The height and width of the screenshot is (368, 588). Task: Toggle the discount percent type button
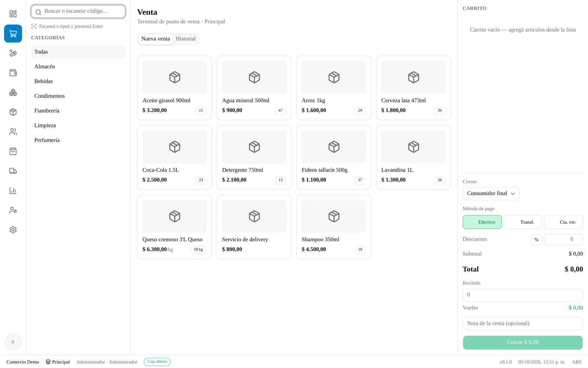pos(536,240)
